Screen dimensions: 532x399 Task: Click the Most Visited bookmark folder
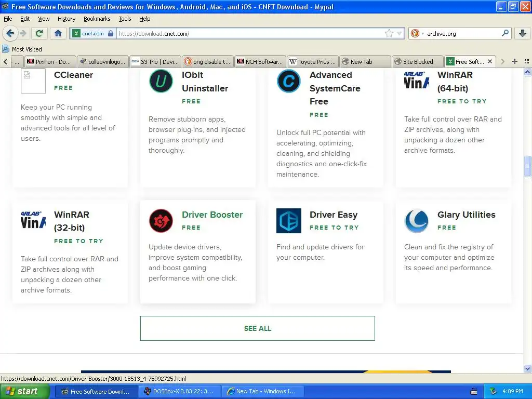[x=22, y=49]
